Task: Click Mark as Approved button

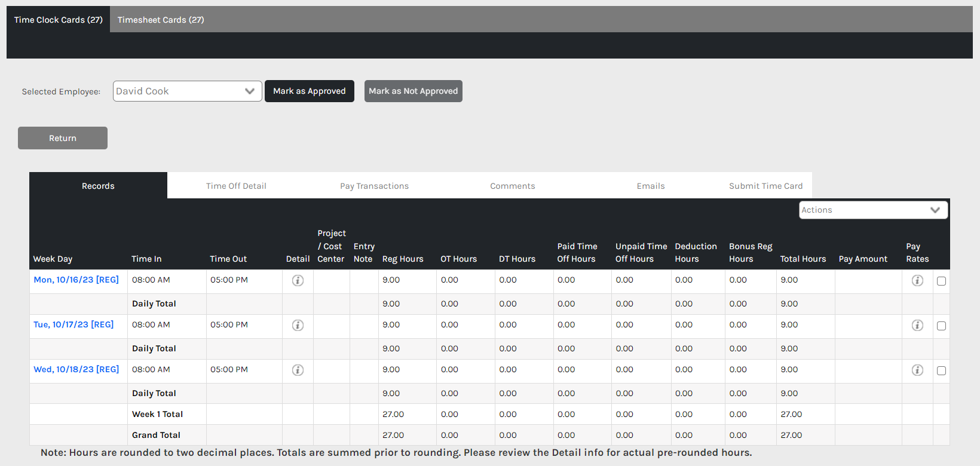Action: [x=310, y=91]
